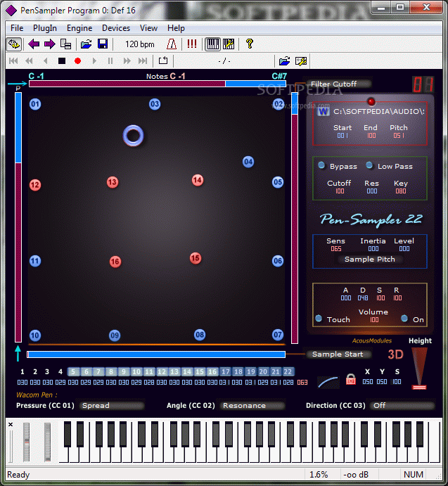
Task: Rewind to beginning of track
Action: 13,60
